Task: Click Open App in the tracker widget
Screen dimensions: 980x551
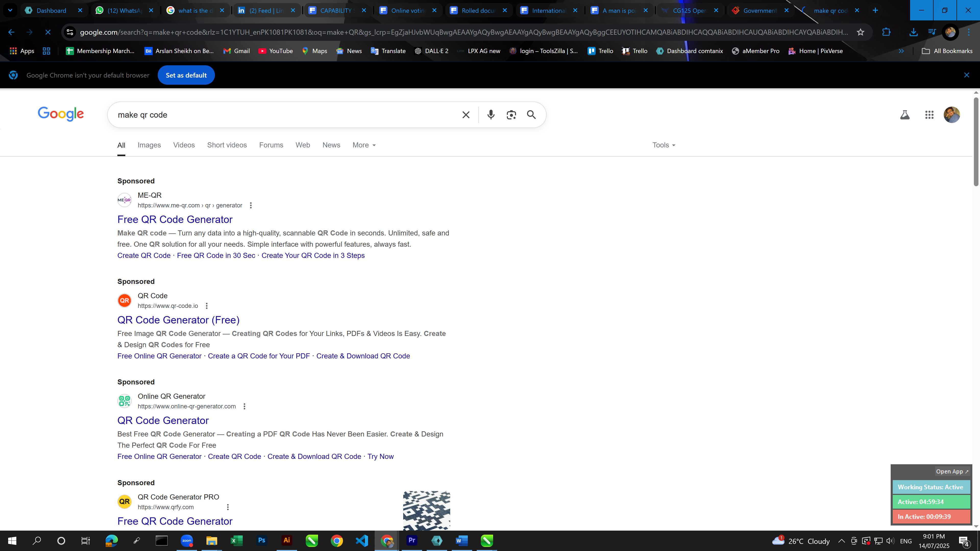Action: point(952,471)
